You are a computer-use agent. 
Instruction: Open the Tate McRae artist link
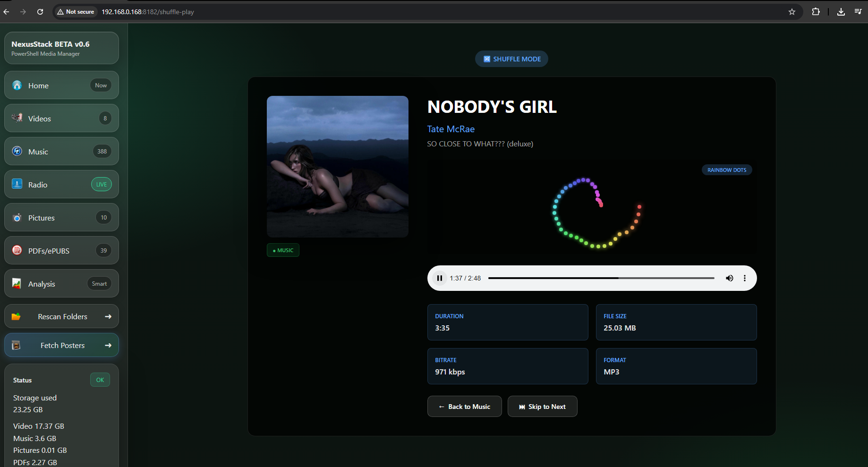451,129
